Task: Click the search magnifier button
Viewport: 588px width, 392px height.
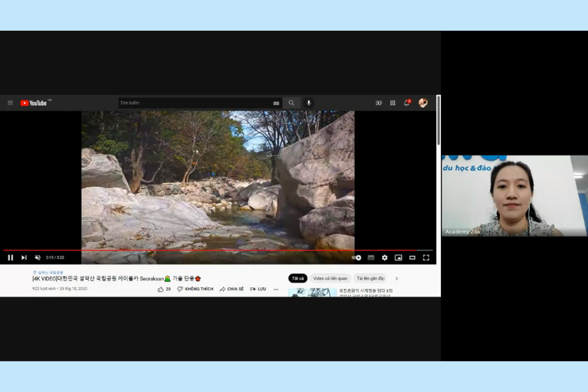Action: tap(291, 103)
